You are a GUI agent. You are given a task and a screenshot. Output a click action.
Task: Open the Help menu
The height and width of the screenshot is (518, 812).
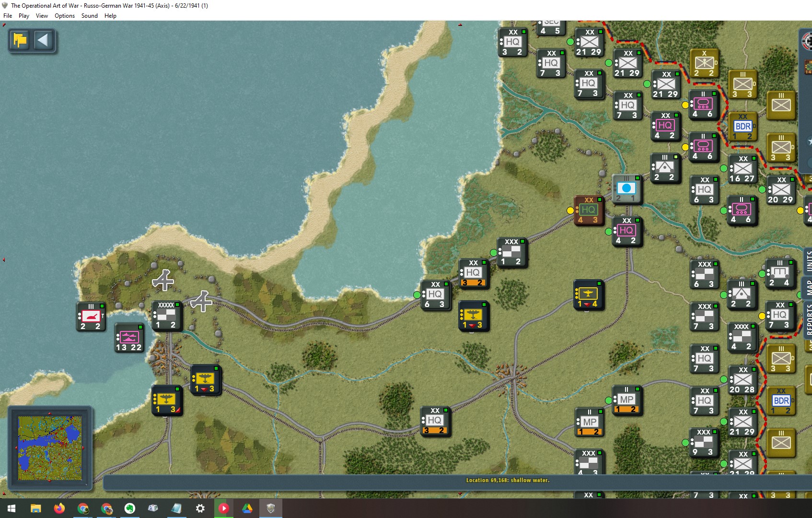tap(110, 16)
